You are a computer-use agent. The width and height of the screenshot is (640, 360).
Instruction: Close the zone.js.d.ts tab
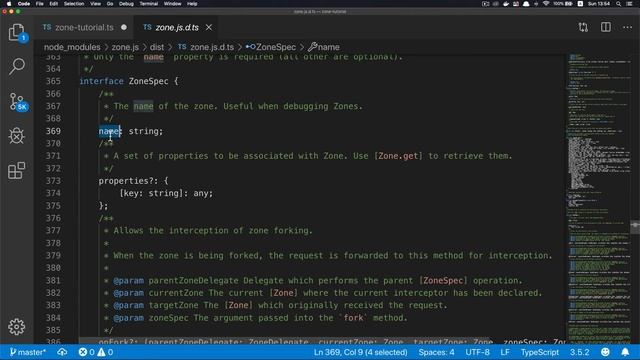pos(209,27)
